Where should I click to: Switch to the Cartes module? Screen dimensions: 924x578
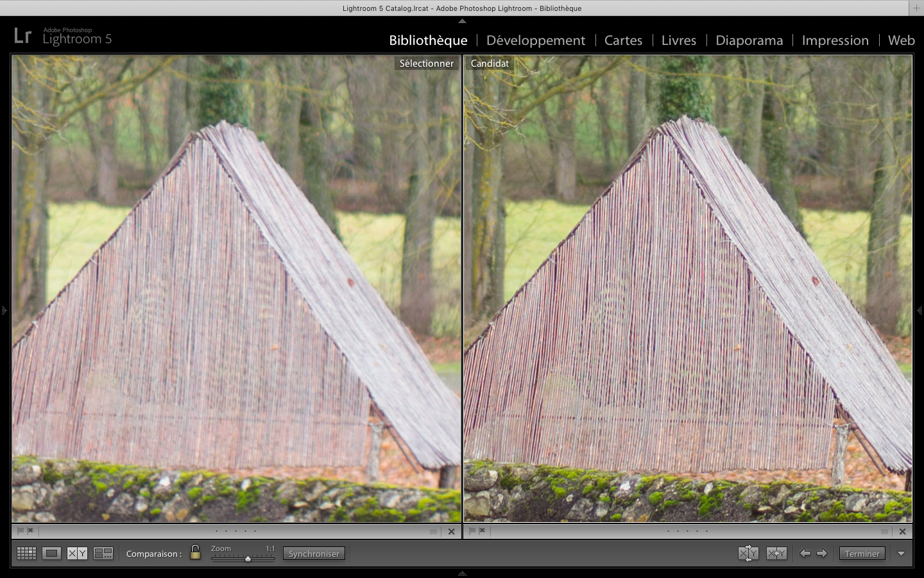(x=623, y=40)
